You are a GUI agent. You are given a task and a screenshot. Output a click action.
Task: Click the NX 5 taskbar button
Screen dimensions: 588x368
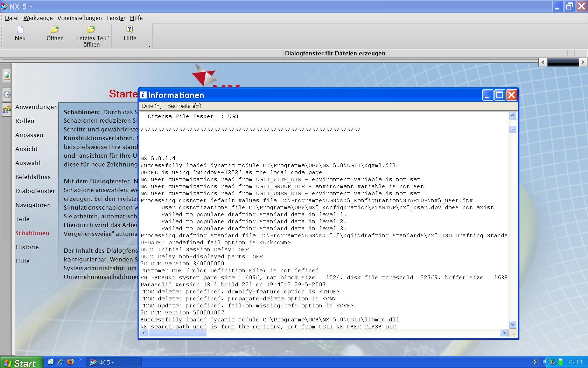(x=114, y=362)
